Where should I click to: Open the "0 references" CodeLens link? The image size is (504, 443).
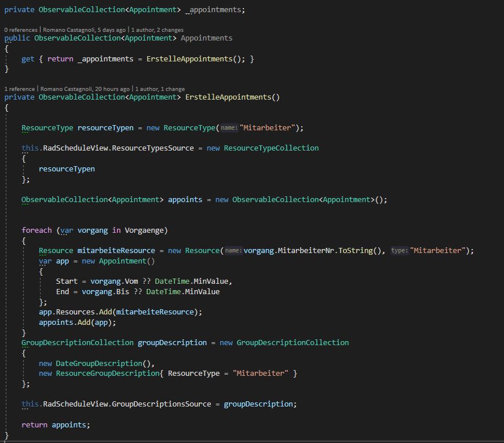click(x=20, y=30)
